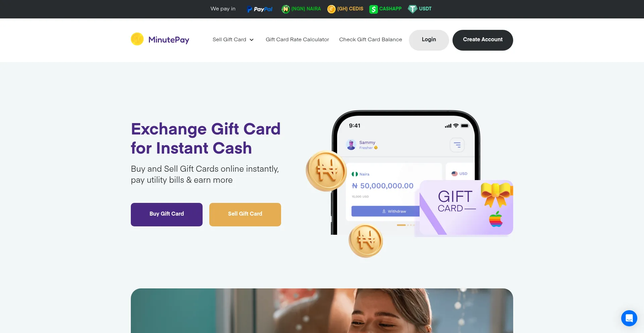The width and height of the screenshot is (644, 333).
Task: Click the hamburger menu icon in phone mockup
Action: [x=457, y=145]
